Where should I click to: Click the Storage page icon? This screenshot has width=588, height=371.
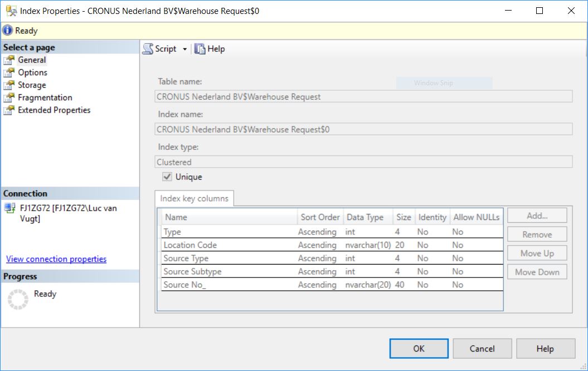pyautogui.click(x=9, y=85)
